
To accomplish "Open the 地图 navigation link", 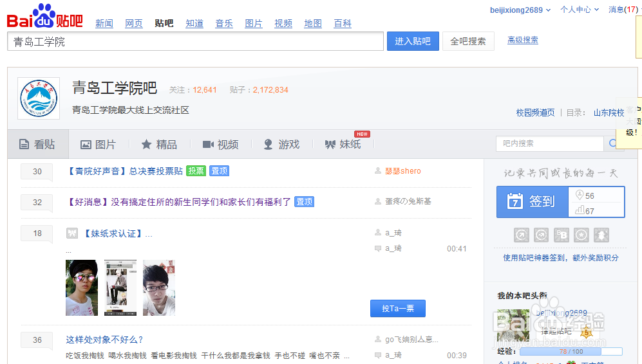I will click(x=313, y=24).
